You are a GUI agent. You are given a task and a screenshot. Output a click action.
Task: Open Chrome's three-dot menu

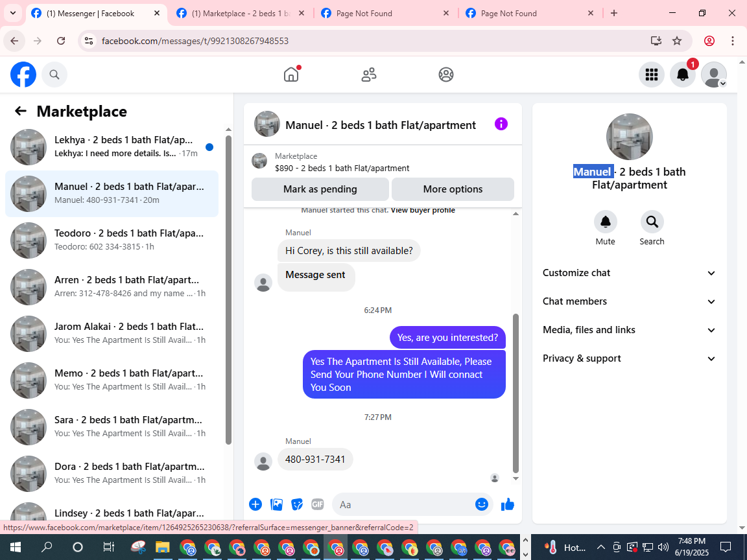pos(733,41)
